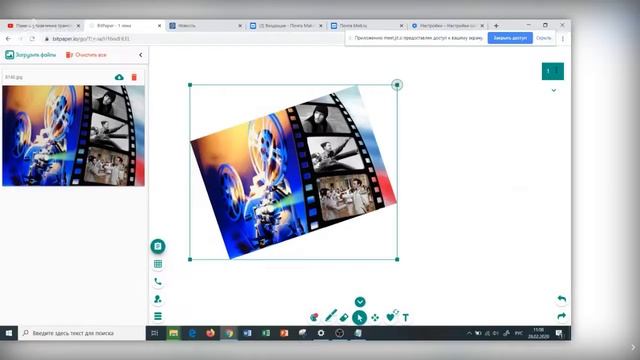Image resolution: width=640 pixels, height=360 pixels.
Task: Open File Explorer from taskbar
Action: 173,333
